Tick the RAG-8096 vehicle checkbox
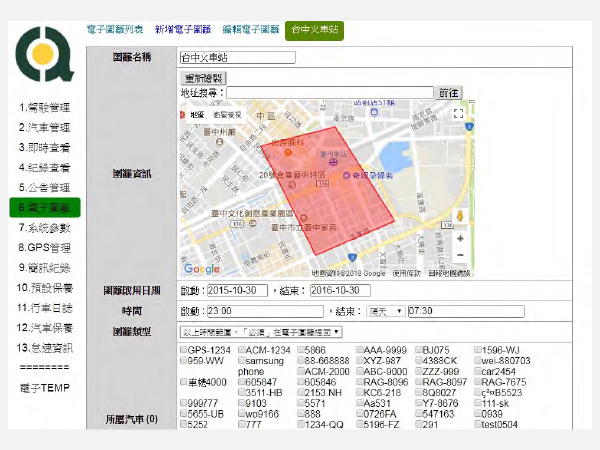The image size is (600, 450). (360, 382)
